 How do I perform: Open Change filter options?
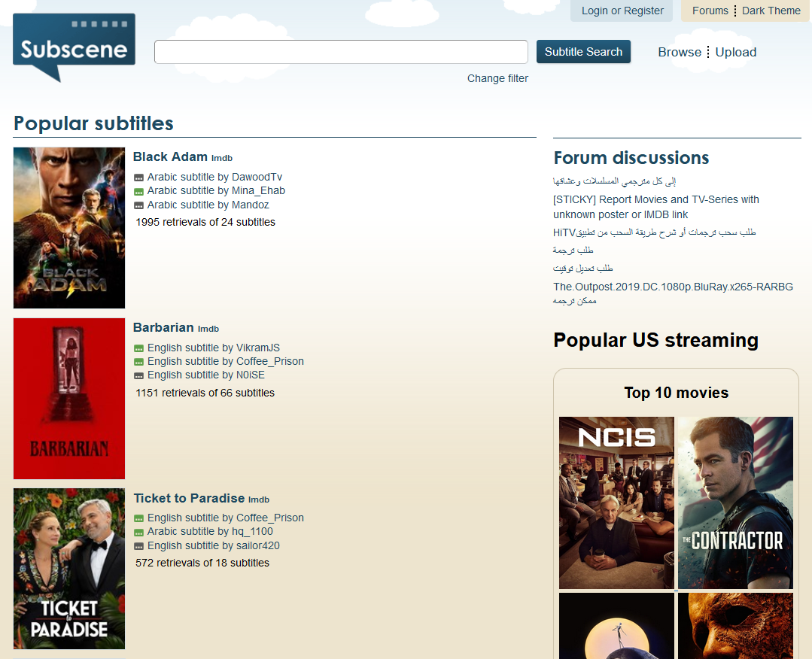click(x=497, y=79)
